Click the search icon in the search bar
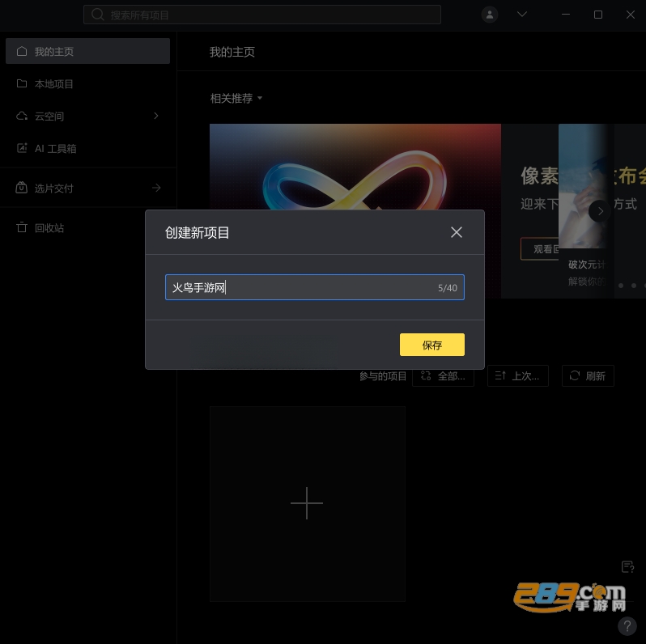Viewport: 646px width, 644px height. [x=98, y=15]
